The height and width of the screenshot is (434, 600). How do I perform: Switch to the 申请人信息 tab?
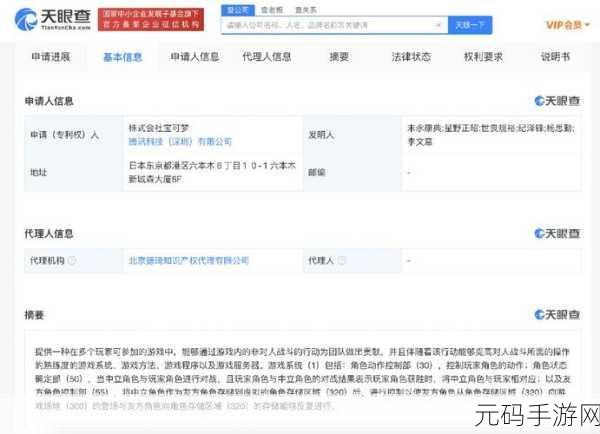click(195, 57)
